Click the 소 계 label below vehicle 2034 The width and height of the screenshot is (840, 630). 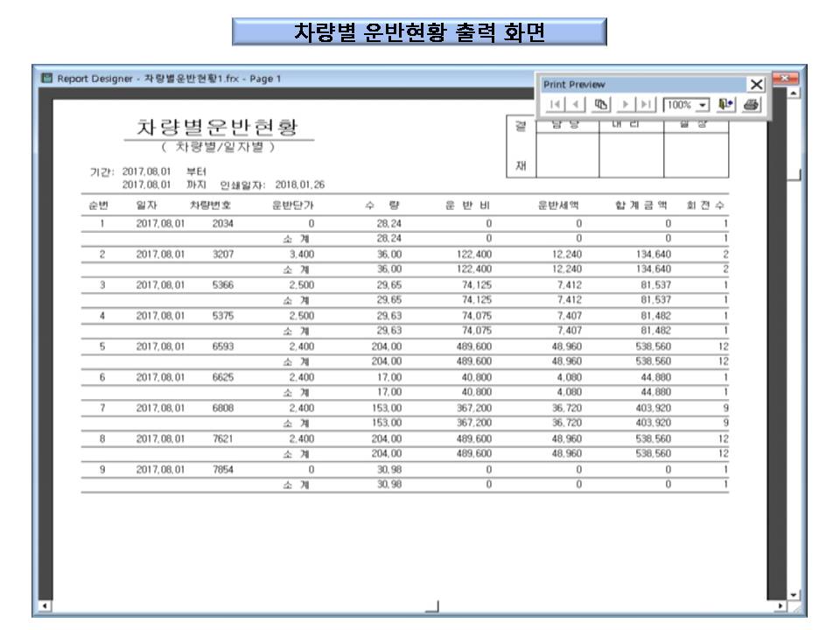point(297,239)
